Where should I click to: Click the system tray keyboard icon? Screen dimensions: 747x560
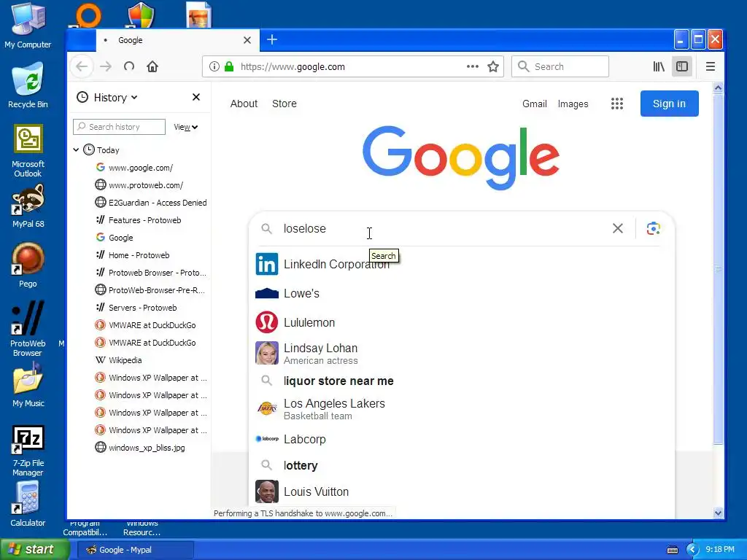pyautogui.click(x=673, y=550)
